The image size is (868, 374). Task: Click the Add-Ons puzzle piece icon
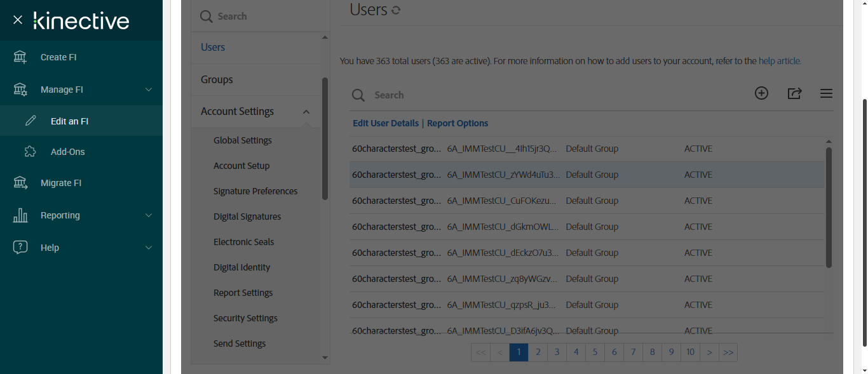click(x=30, y=152)
